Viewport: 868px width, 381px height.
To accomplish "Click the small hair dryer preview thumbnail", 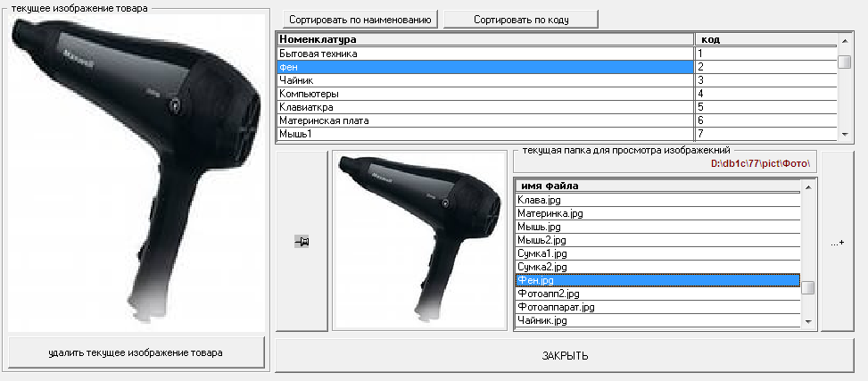I will 419,240.
